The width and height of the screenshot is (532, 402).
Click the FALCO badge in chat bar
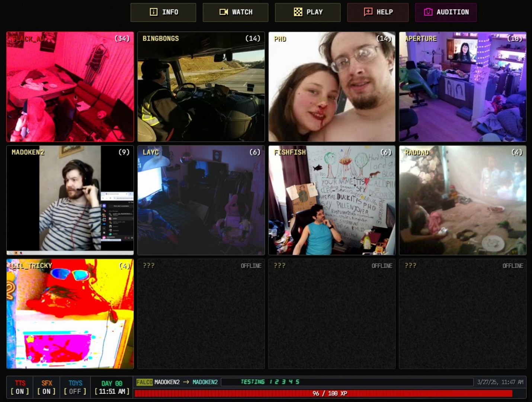[144, 382]
